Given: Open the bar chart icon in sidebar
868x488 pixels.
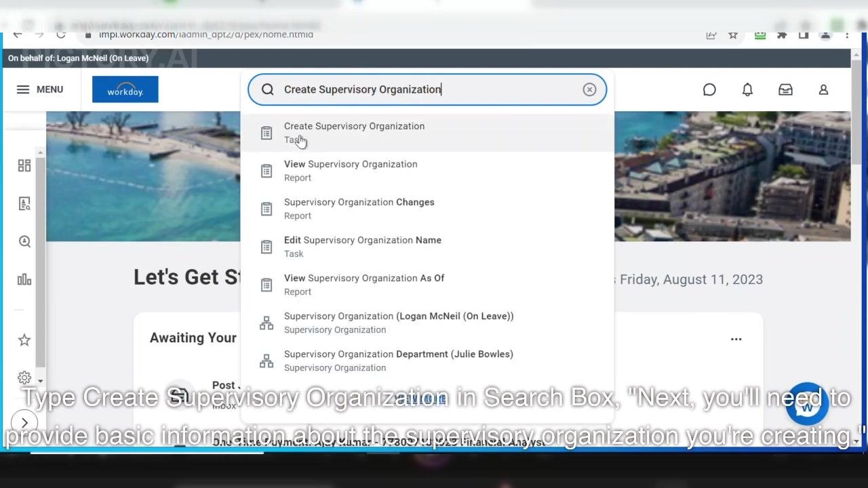Looking at the screenshot, I should pos(24,279).
